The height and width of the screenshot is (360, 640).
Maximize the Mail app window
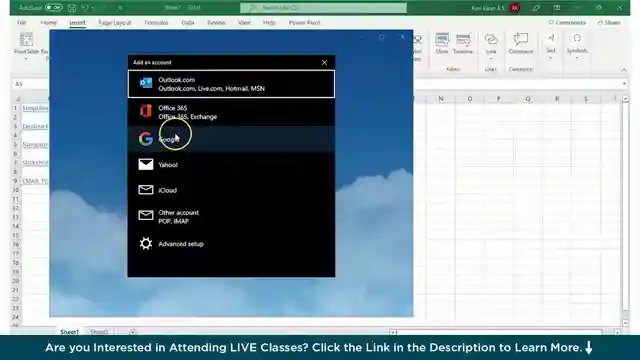point(382,37)
